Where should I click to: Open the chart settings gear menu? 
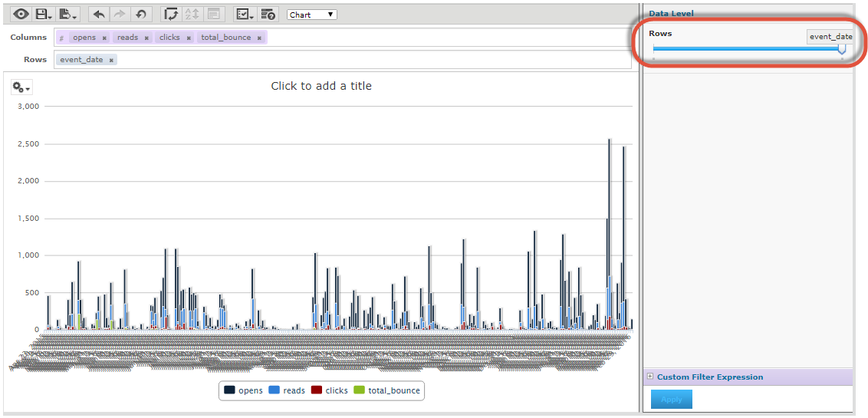click(x=21, y=88)
